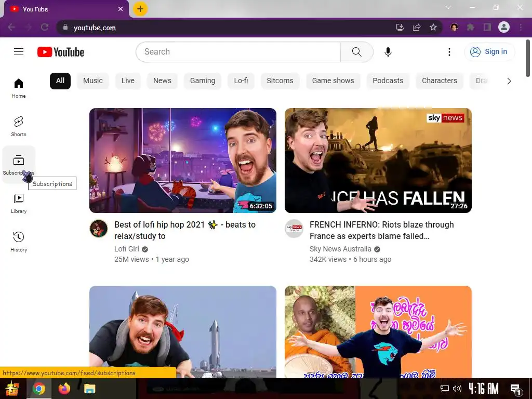532x399 pixels.
Task: Expand the tab search dropdown chevron
Action: pyautogui.click(x=448, y=7)
